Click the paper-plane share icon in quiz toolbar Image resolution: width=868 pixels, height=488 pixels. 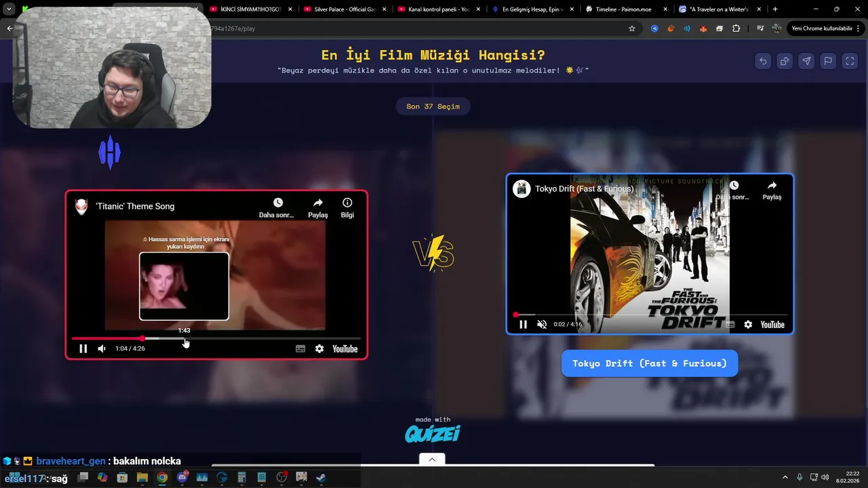tap(806, 61)
